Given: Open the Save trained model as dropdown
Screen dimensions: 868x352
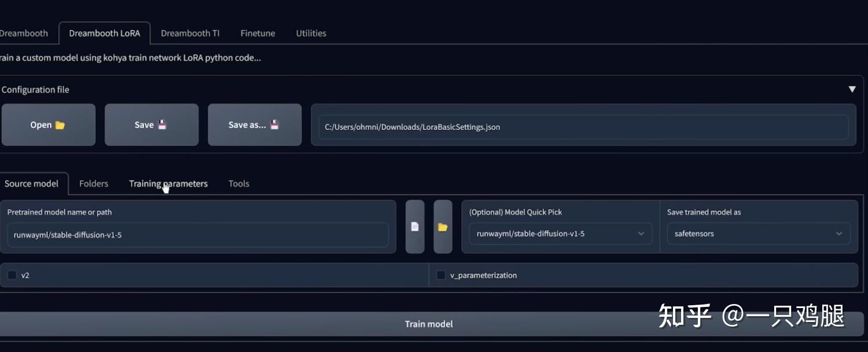Looking at the screenshot, I should [x=839, y=234].
